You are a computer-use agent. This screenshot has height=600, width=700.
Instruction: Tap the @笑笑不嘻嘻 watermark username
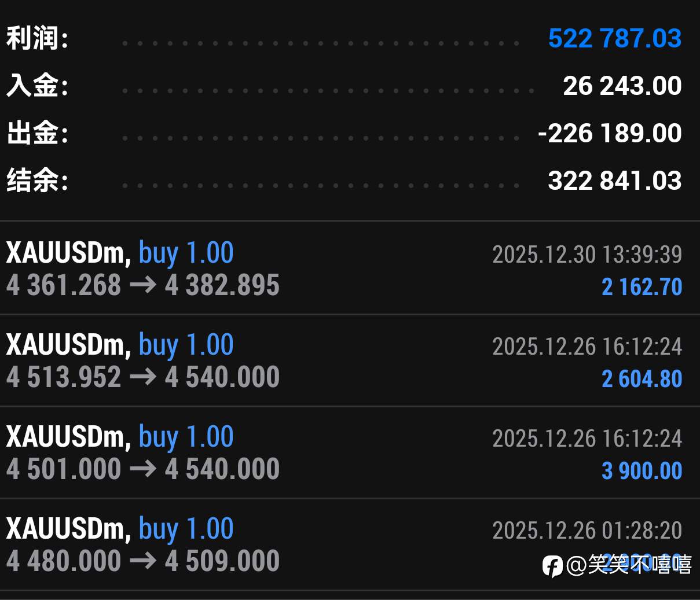point(629,564)
